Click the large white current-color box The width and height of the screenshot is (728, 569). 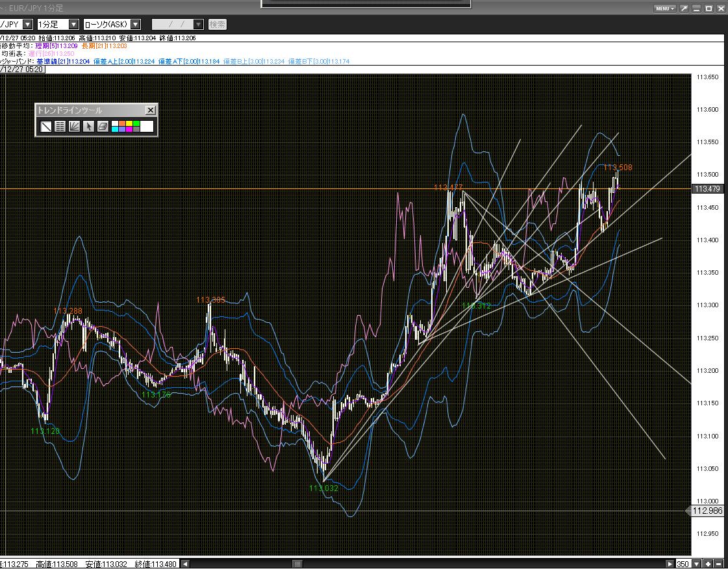tap(147, 127)
